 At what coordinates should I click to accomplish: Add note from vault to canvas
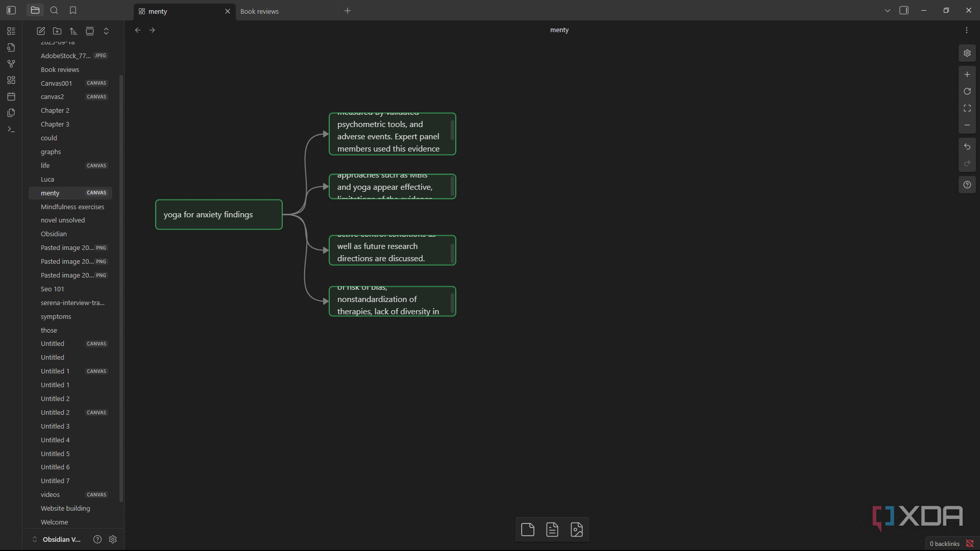coord(552,530)
